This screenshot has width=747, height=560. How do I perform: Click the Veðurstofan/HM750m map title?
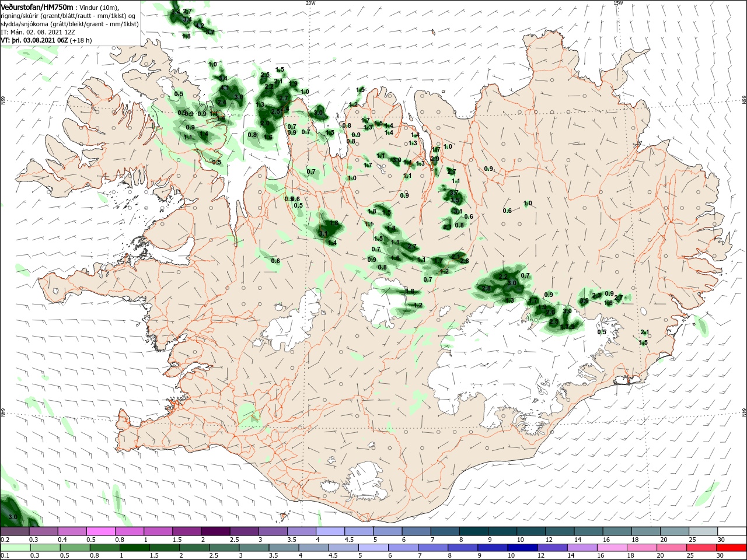[x=37, y=7]
